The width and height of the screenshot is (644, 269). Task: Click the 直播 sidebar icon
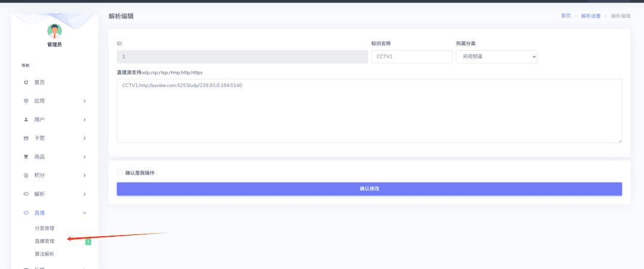26,213
